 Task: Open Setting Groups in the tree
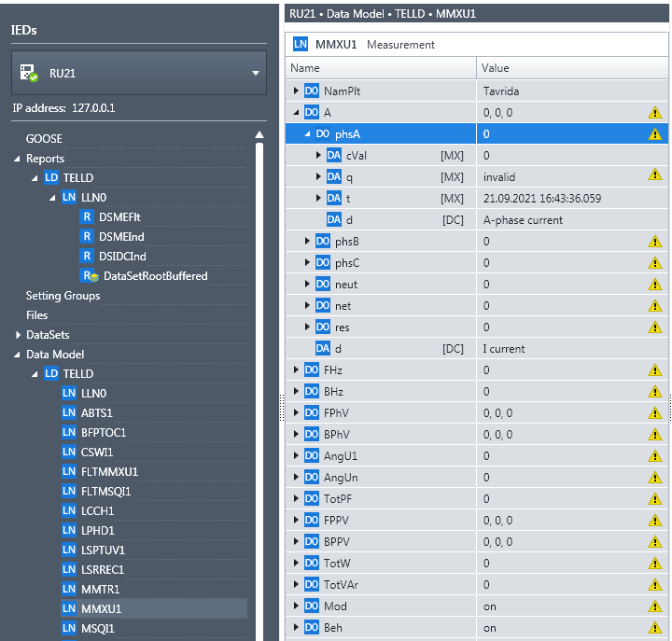(63, 296)
